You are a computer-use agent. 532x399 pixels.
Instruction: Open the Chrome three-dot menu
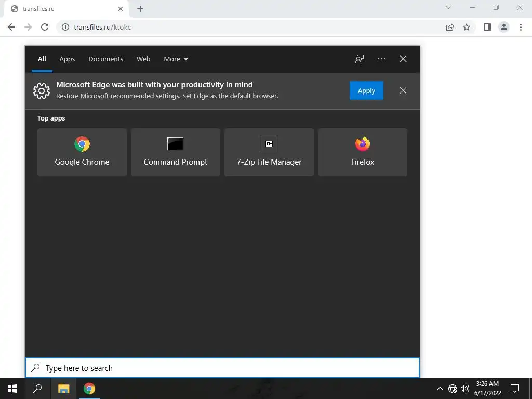pos(521,27)
